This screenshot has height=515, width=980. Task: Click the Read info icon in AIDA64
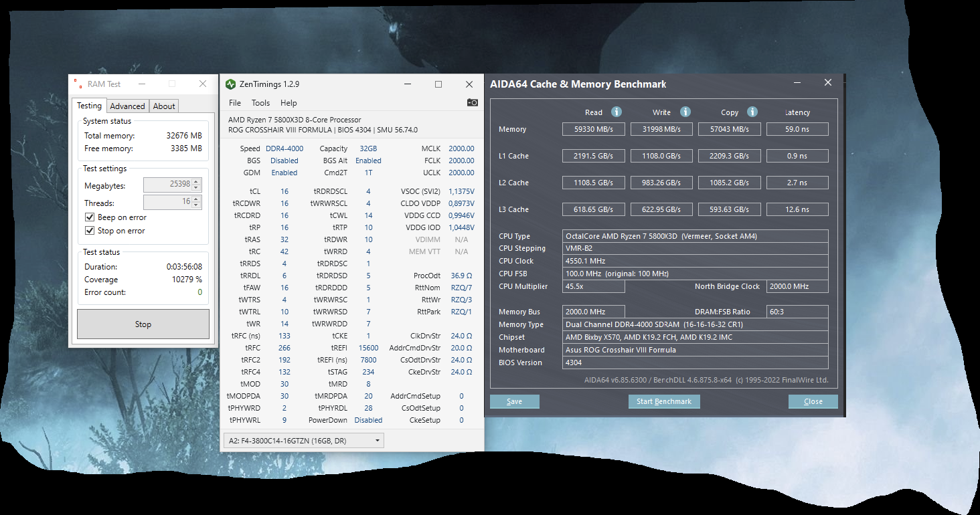(617, 112)
